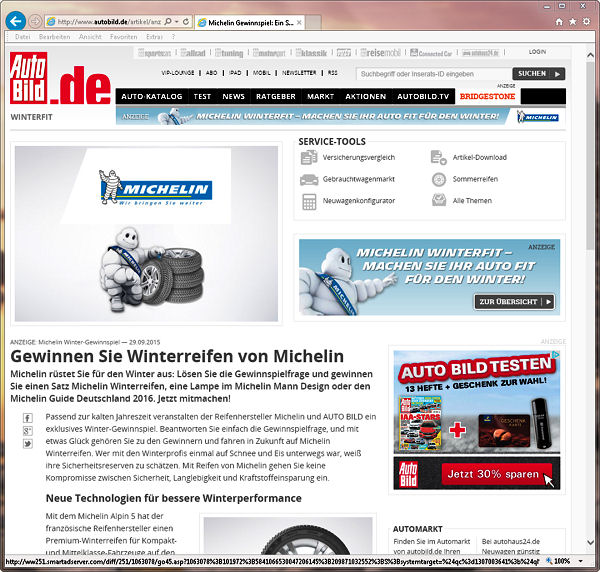Click the search magnifier in address bar
The width and height of the screenshot is (600, 572).
(168, 22)
